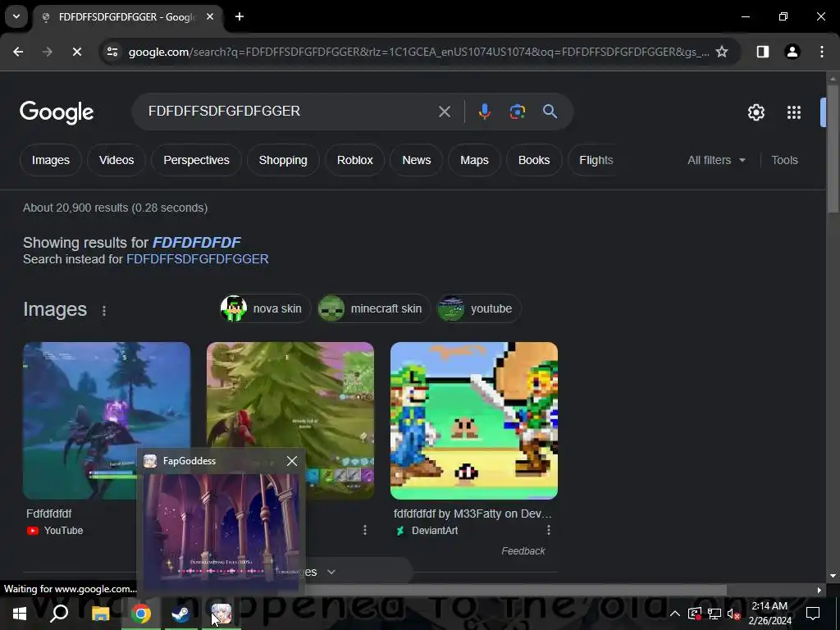The height and width of the screenshot is (630, 840).
Task: Start a voice search with the microphone
Action: pos(484,112)
